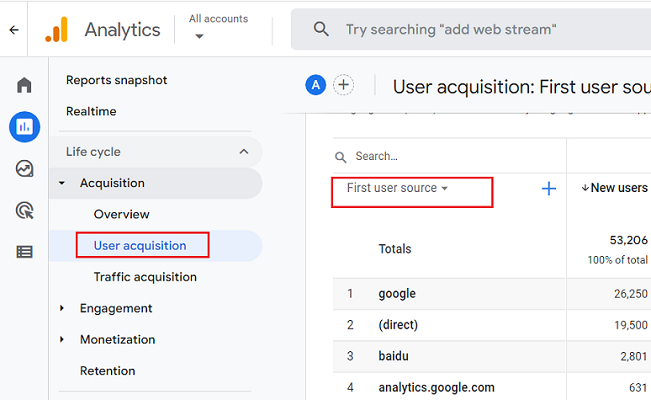Expand the Monetization group
The image size is (651, 400).
[x=62, y=339]
